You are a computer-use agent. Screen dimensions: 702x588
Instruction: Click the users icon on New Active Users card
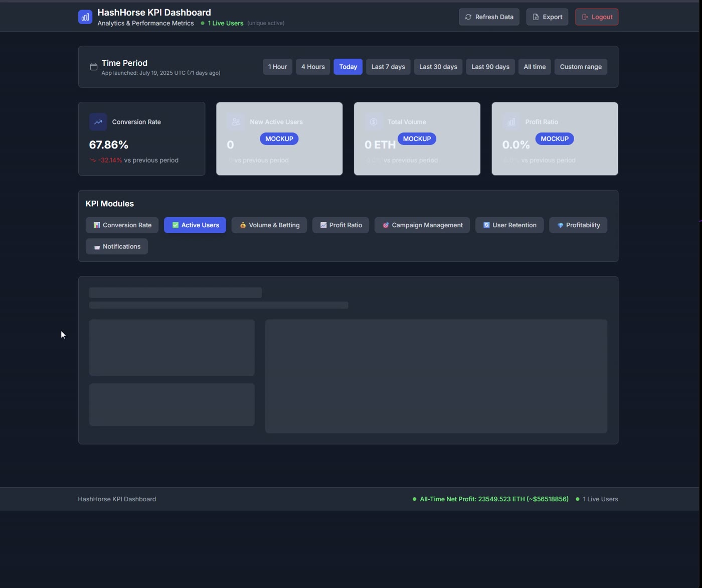(236, 122)
